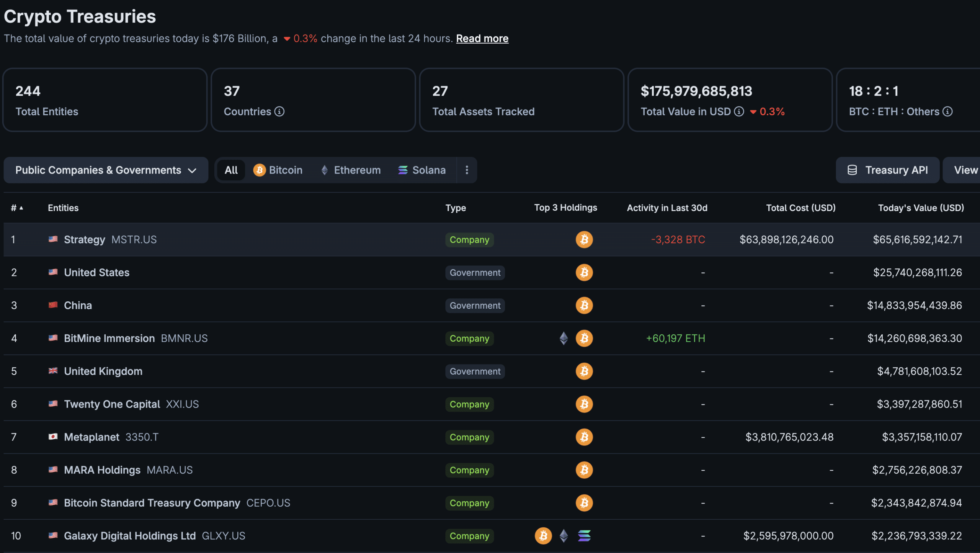Filter treasuries by Bitcoin tab
This screenshot has width=980, height=553.
(x=278, y=170)
